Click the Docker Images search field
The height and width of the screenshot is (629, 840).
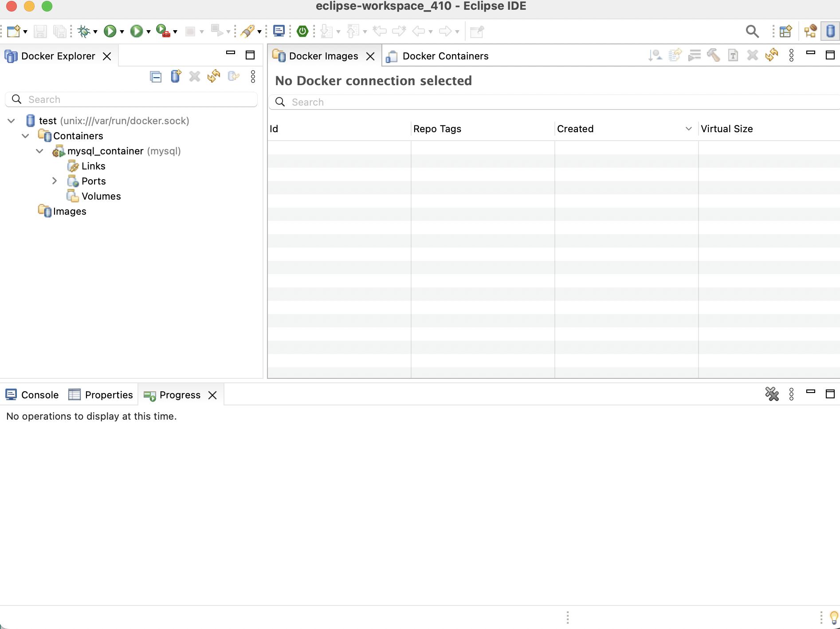[x=554, y=102]
